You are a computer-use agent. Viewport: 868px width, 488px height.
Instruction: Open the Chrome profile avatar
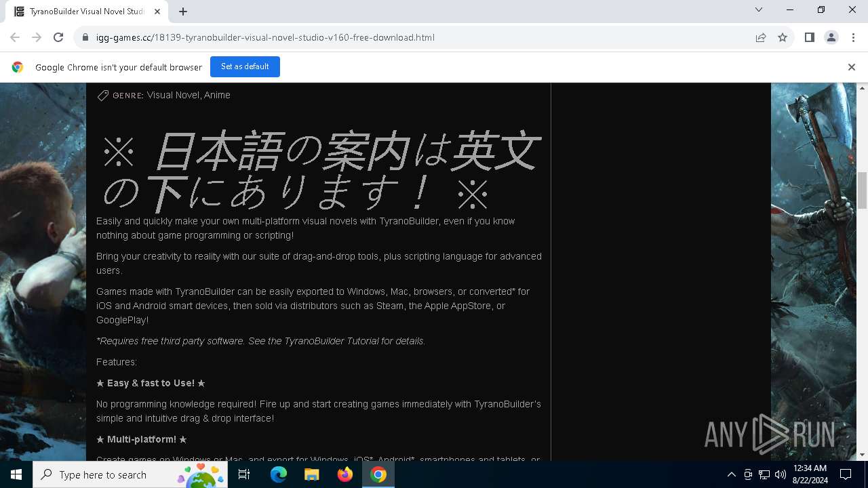coord(831,37)
